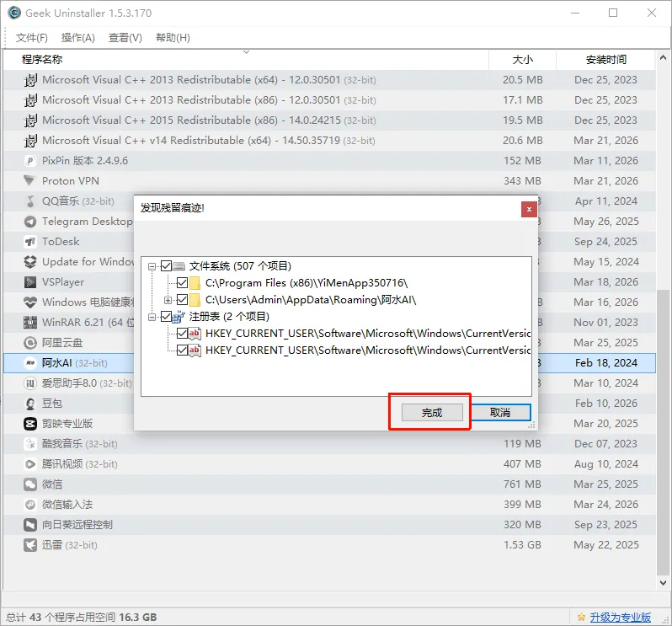672x626 pixels.
Task: Click the 343 MB size value
Action: click(x=522, y=181)
